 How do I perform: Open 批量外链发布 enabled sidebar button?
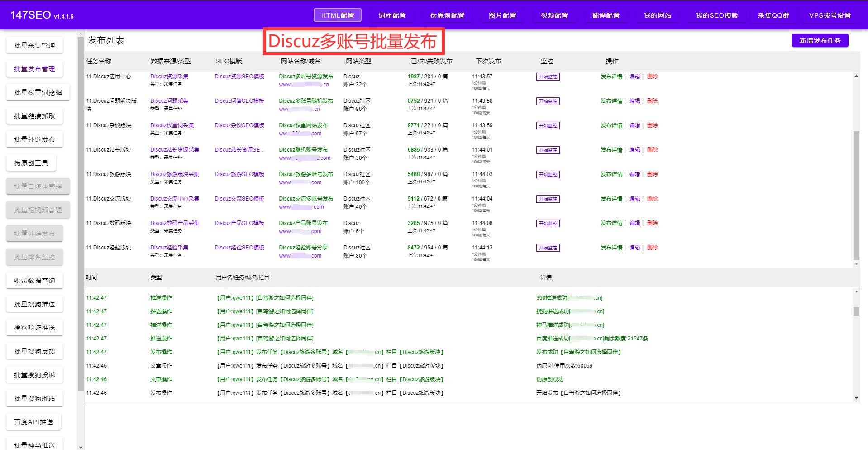click(x=34, y=139)
